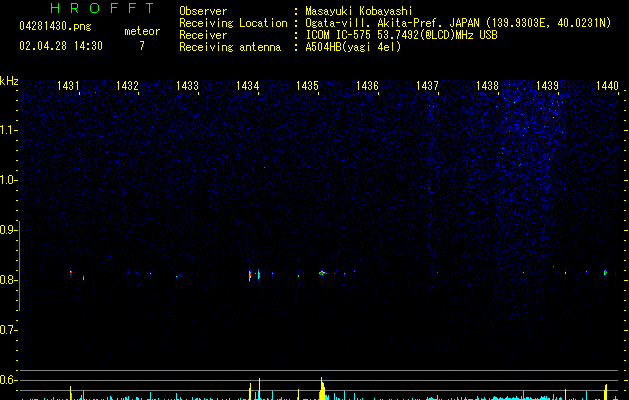This screenshot has height=400, width=629.
Task: Click the 1440 time axis label
Action: coord(607,86)
